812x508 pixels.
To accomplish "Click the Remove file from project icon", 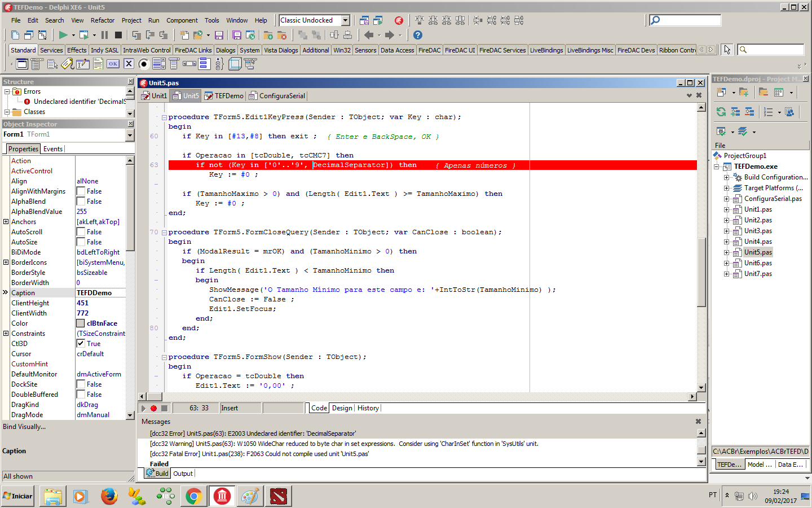I will (x=282, y=35).
